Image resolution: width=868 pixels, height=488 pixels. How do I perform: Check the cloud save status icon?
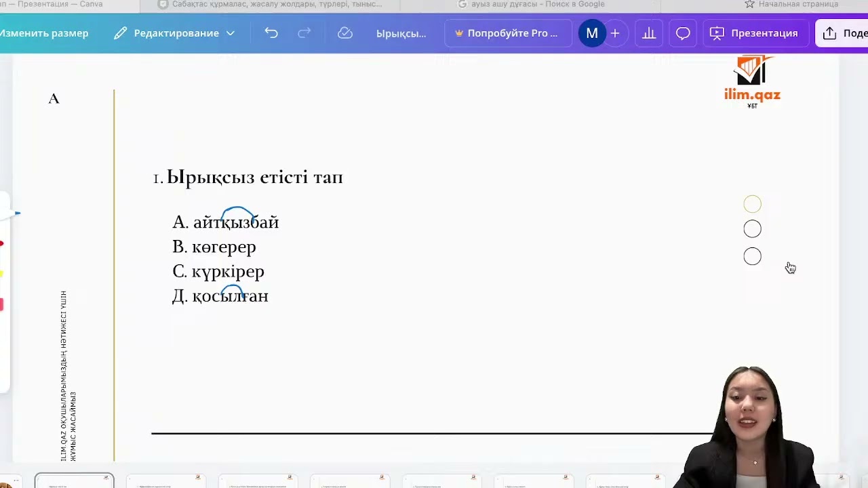pos(345,33)
